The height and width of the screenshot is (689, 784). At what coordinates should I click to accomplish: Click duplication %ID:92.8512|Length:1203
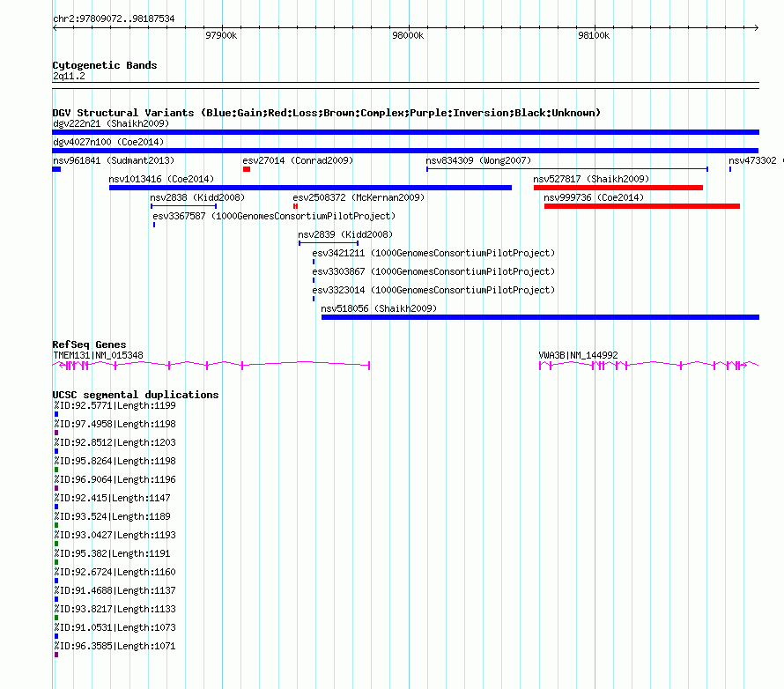click(x=115, y=442)
